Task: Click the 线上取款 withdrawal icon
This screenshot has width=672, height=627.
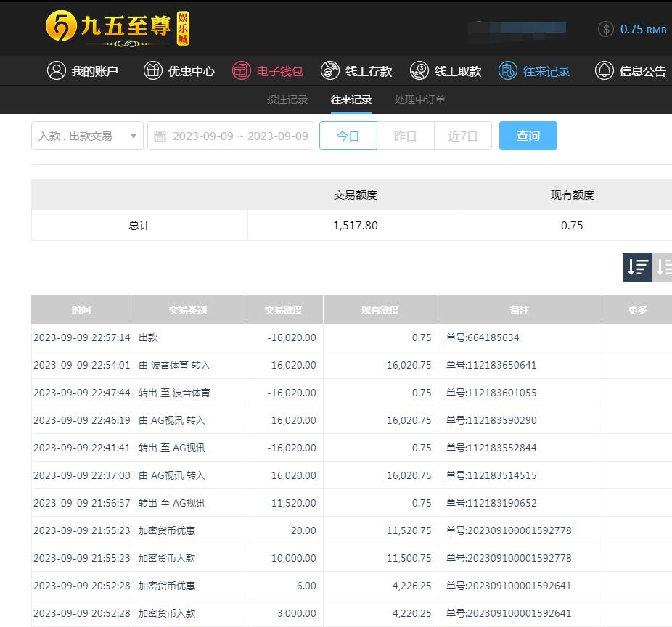Action: coord(419,70)
